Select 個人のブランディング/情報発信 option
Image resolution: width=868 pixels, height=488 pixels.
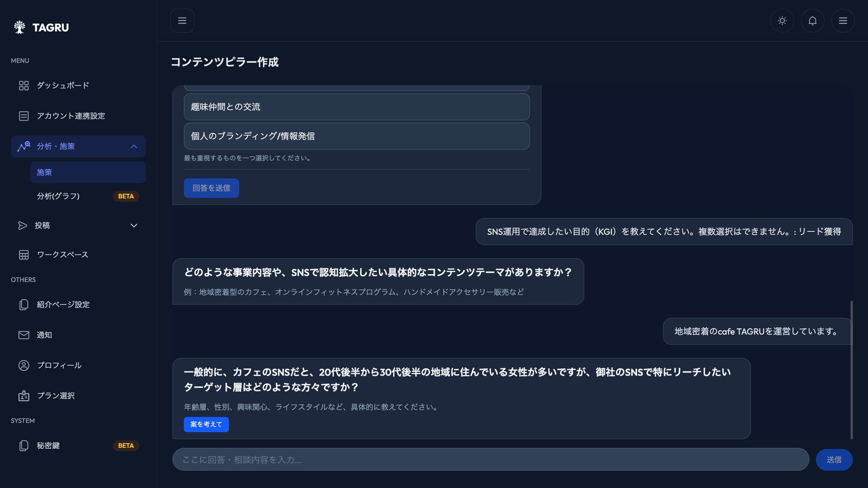pyautogui.click(x=357, y=136)
